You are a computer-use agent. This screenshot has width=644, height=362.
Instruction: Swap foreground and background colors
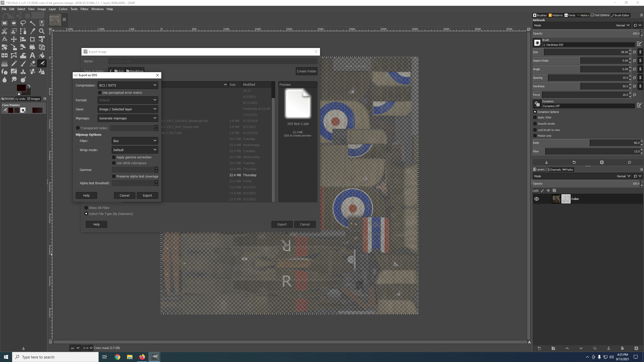point(29,86)
